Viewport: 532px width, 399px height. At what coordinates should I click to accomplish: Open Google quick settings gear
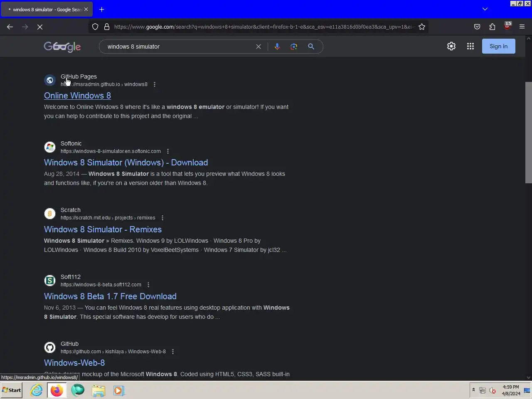click(x=451, y=46)
